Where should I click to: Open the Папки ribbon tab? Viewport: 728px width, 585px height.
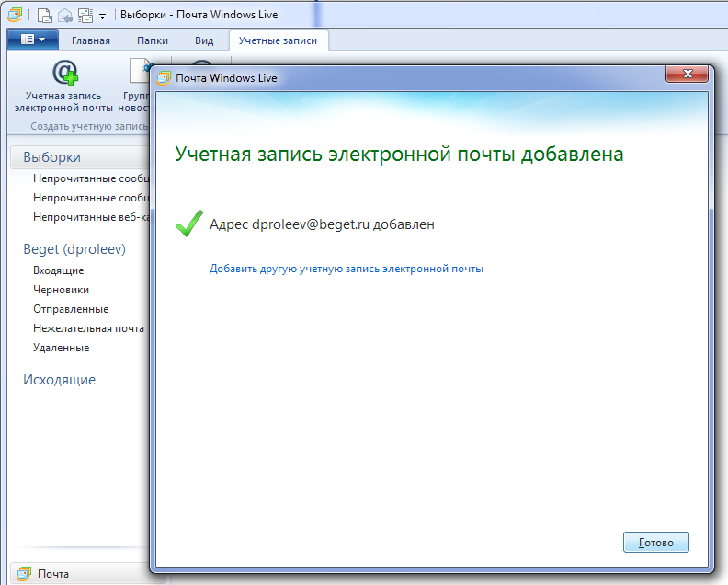(x=153, y=40)
